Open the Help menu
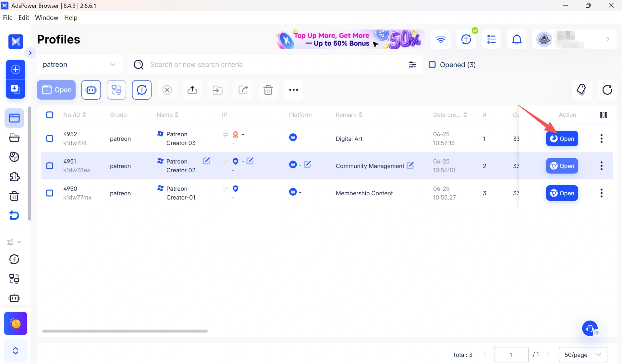Image resolution: width=622 pixels, height=364 pixels. [x=71, y=18]
